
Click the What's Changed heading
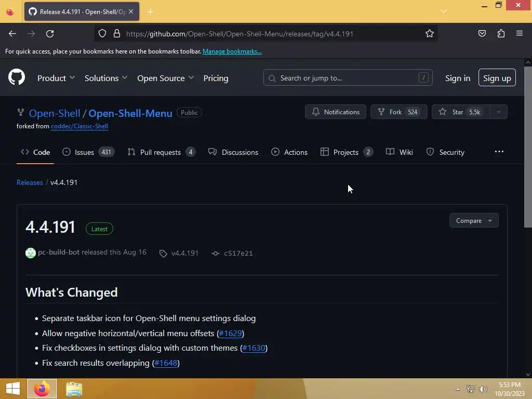pos(72,292)
